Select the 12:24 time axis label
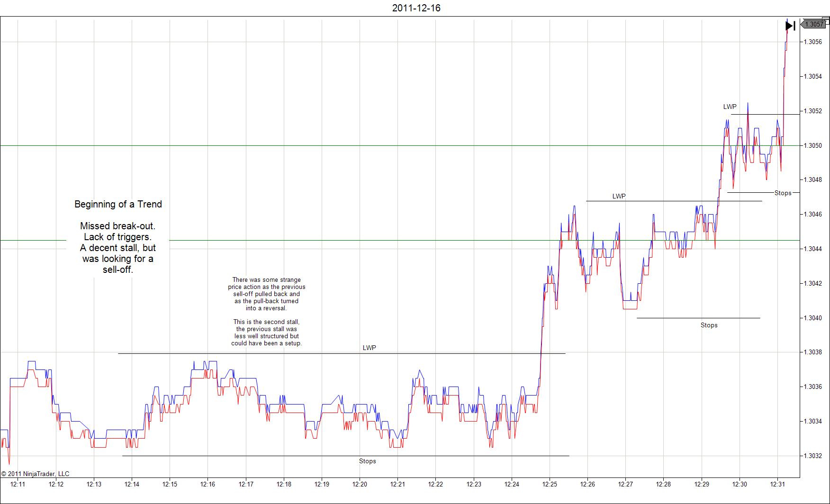 point(512,484)
